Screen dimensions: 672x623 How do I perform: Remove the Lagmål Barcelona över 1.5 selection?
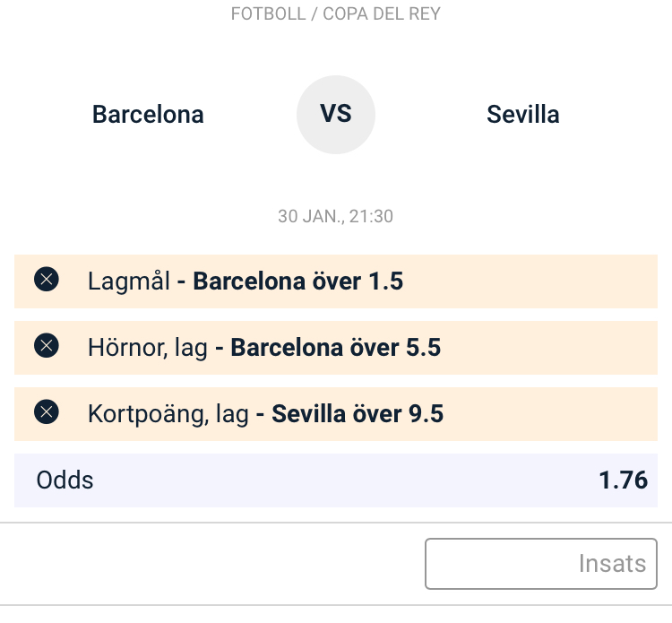pyautogui.click(x=47, y=279)
